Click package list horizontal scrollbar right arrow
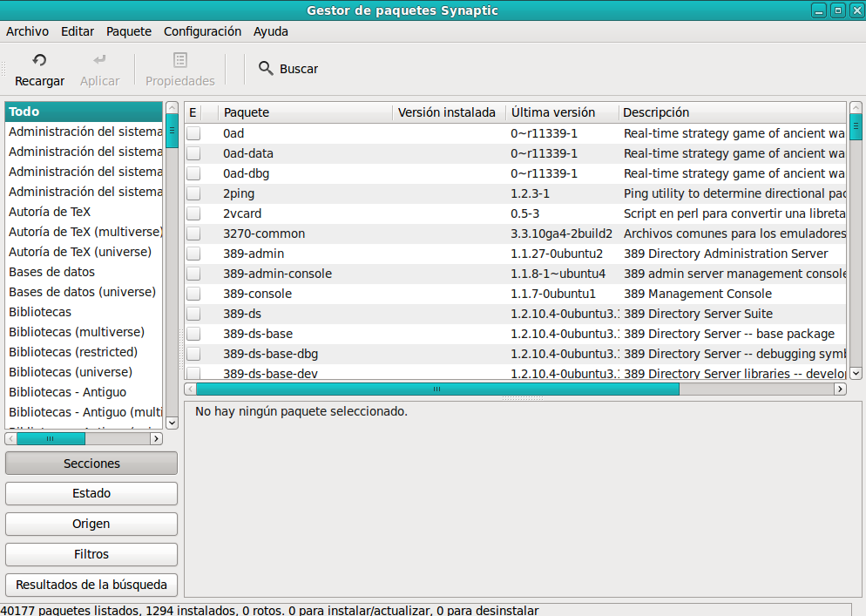 pos(840,389)
